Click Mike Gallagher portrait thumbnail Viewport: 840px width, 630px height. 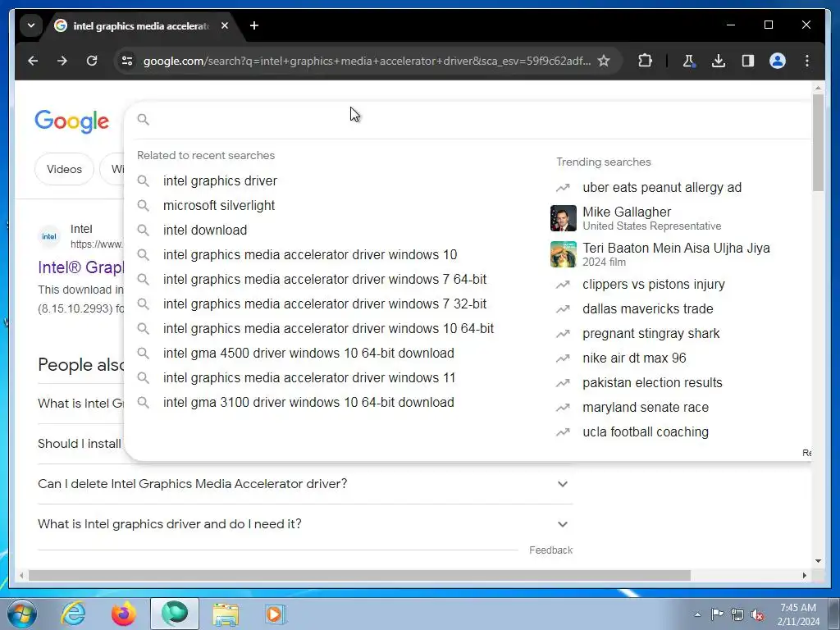click(x=563, y=218)
